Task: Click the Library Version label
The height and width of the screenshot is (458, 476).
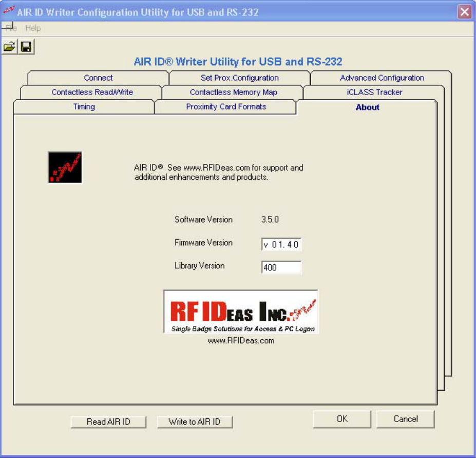Action: coord(199,266)
